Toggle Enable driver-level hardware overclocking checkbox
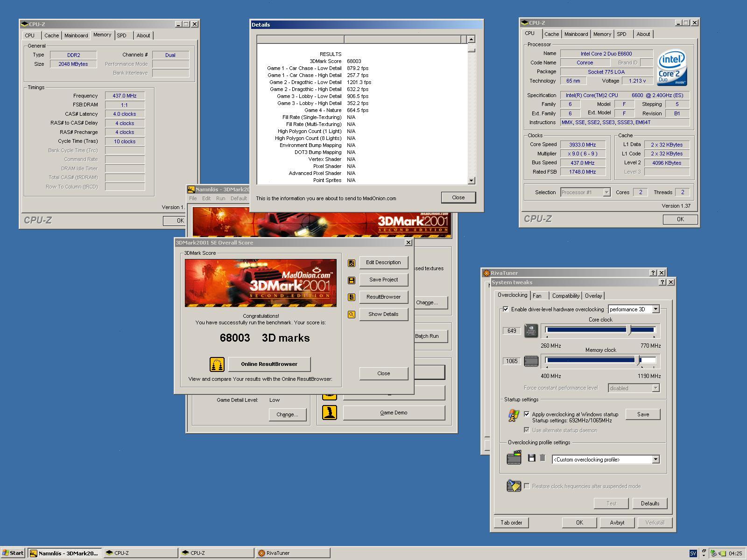 tap(506, 309)
